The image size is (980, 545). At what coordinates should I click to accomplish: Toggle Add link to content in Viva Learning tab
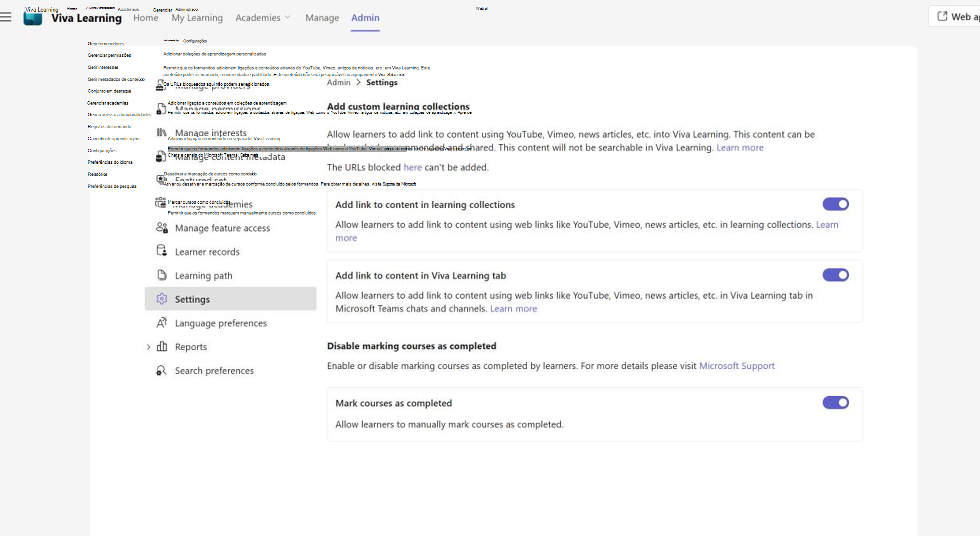tap(835, 275)
